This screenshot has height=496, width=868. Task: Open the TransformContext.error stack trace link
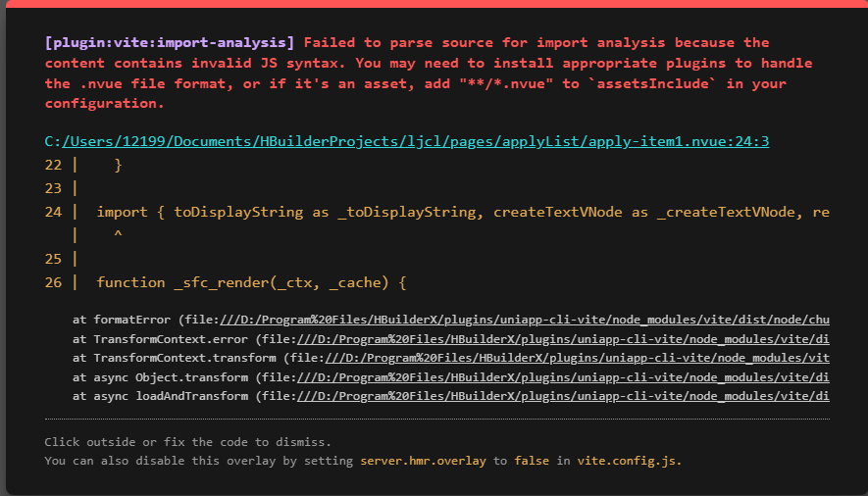pyautogui.click(x=563, y=339)
